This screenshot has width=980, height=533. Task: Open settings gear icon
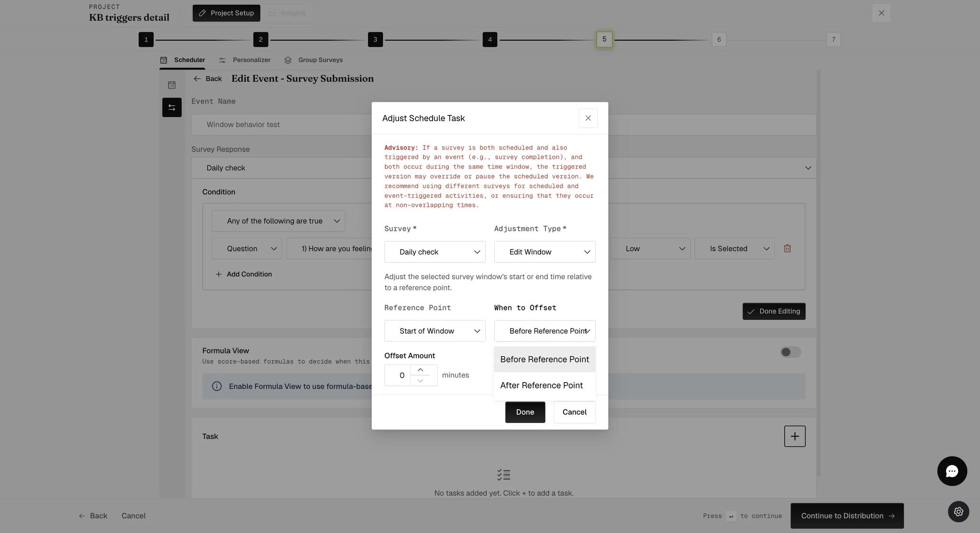click(958, 511)
